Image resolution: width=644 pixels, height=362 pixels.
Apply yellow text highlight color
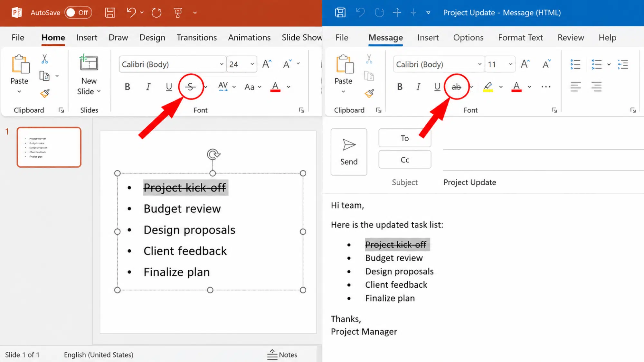point(488,87)
